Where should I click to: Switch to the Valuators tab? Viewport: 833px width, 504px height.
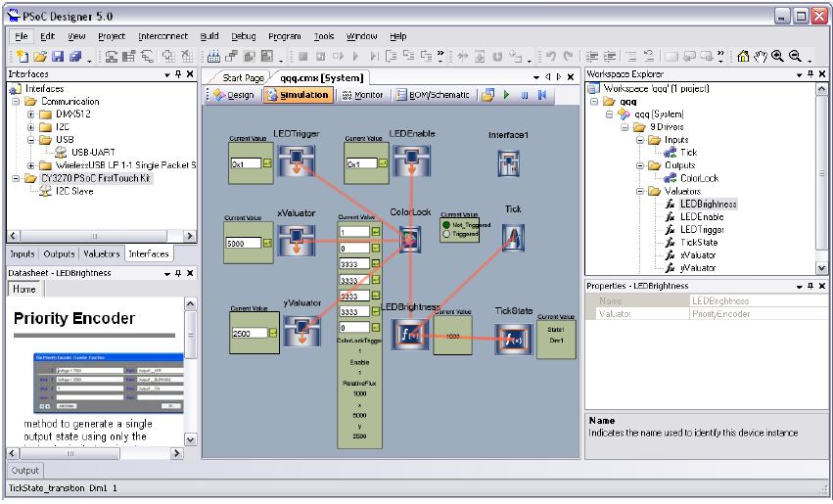102,253
